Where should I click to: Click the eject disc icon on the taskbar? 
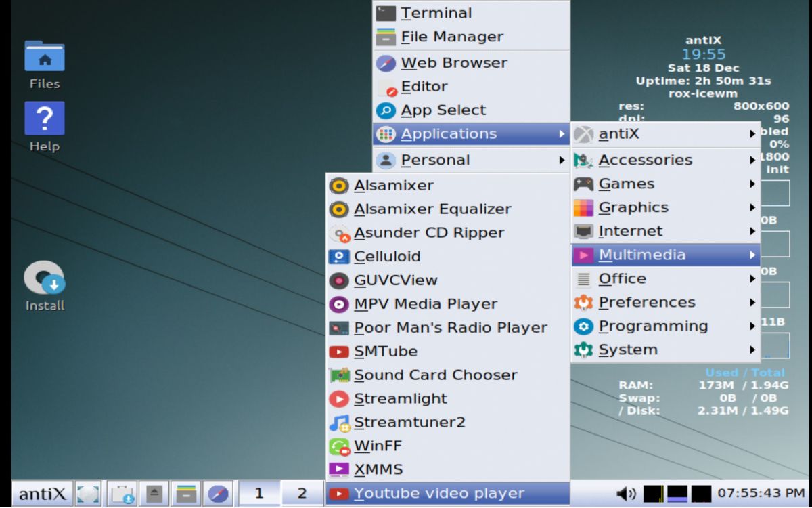click(154, 494)
